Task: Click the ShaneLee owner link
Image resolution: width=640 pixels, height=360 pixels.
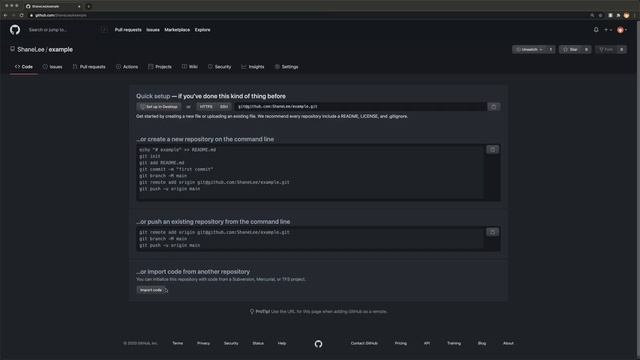Action: coord(31,49)
